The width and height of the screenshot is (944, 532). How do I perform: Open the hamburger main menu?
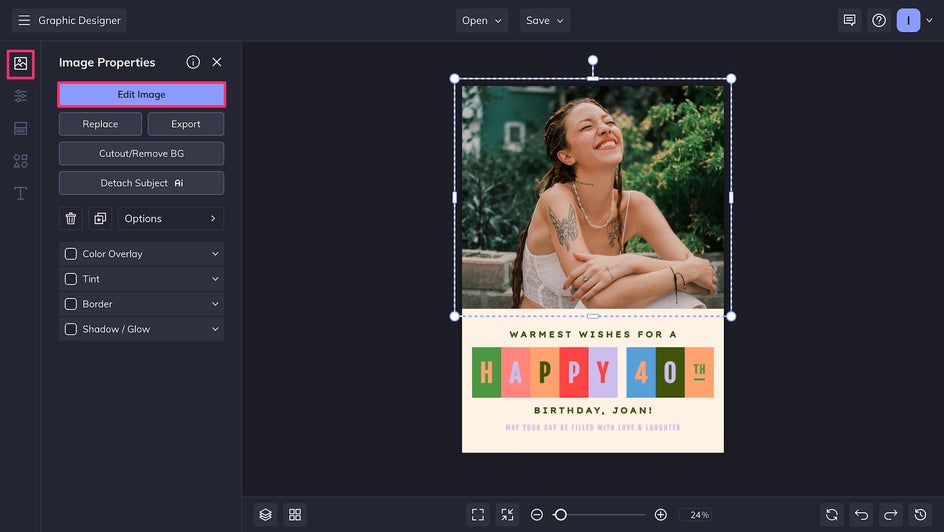coord(24,20)
